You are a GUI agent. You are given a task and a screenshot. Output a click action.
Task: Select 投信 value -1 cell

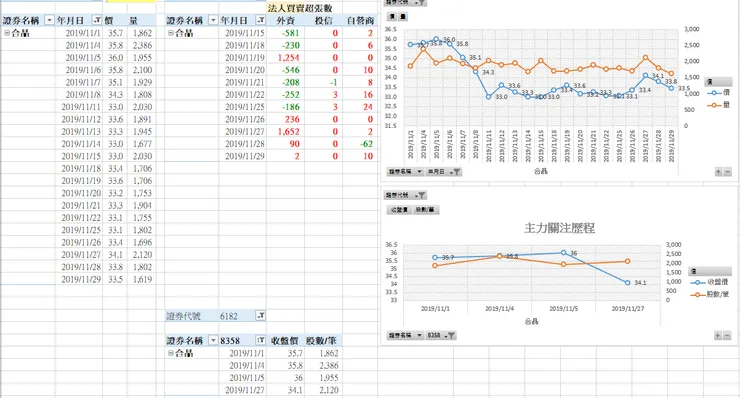pyautogui.click(x=324, y=82)
